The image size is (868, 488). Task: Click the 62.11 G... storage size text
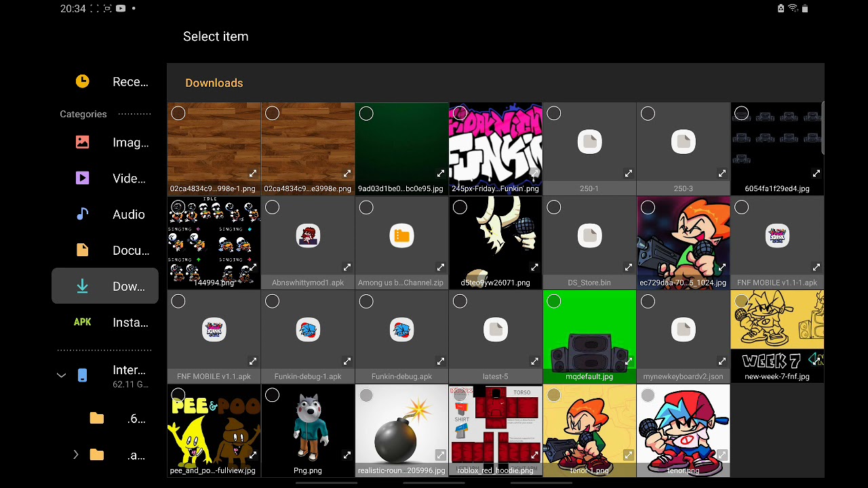pos(130,384)
